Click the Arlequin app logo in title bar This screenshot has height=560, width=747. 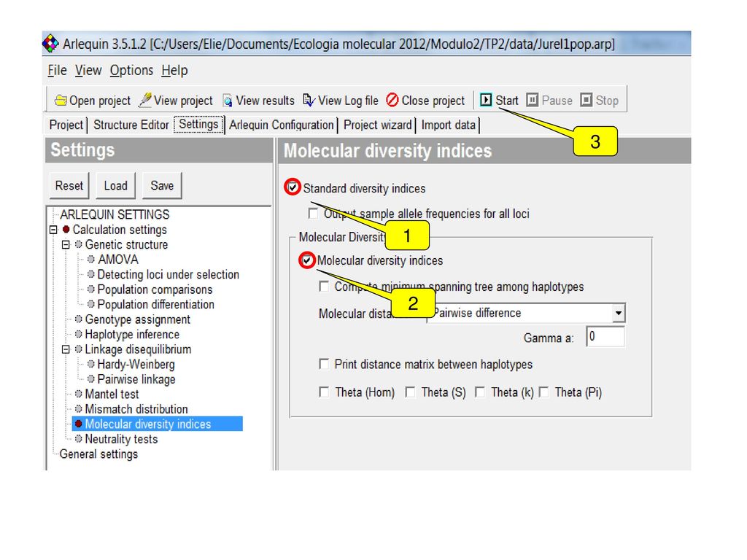50,43
